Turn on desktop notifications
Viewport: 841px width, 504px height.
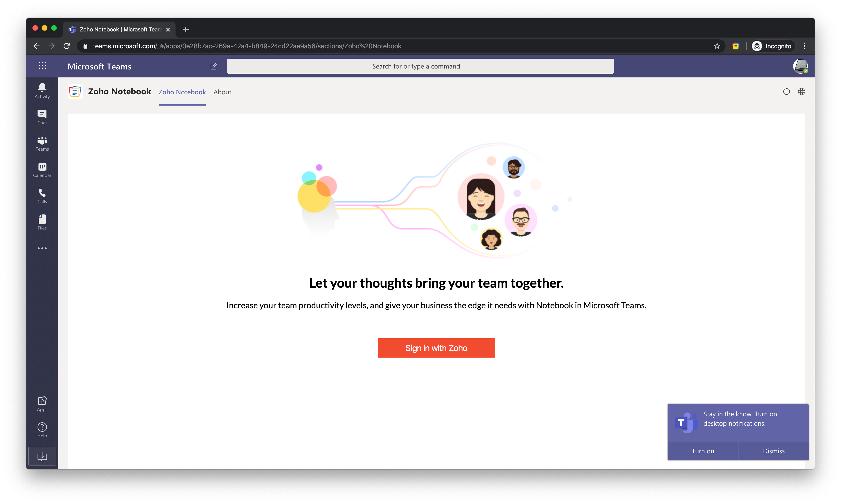702,451
